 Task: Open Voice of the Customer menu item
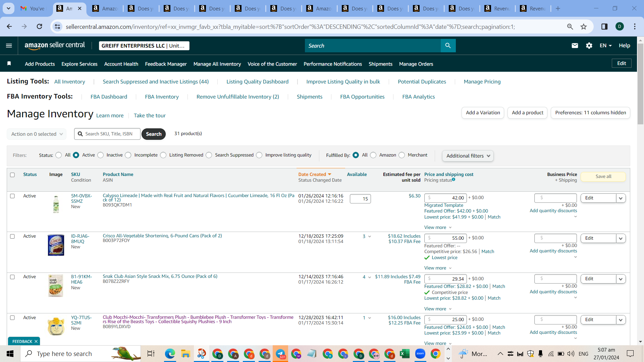click(x=272, y=64)
